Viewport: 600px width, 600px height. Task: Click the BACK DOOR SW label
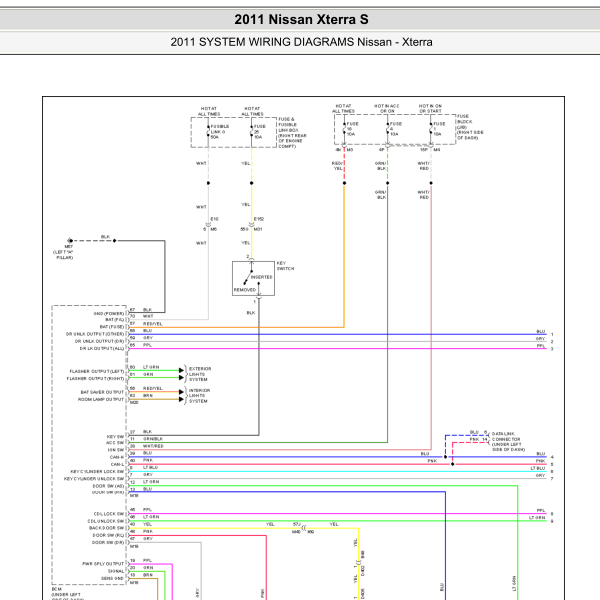click(107, 528)
